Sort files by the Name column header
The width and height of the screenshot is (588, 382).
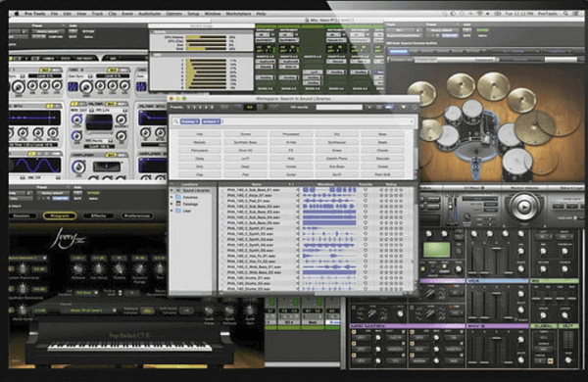pyautogui.click(x=256, y=184)
